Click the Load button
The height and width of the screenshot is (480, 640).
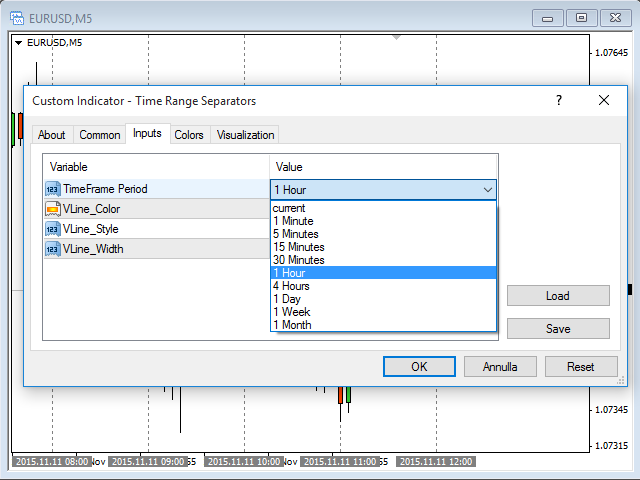pyautogui.click(x=557, y=296)
